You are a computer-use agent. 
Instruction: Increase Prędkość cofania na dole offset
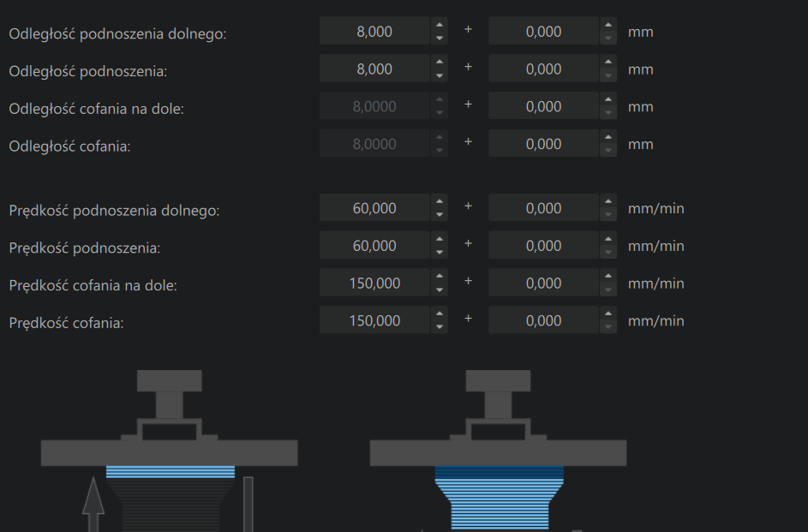click(608, 277)
